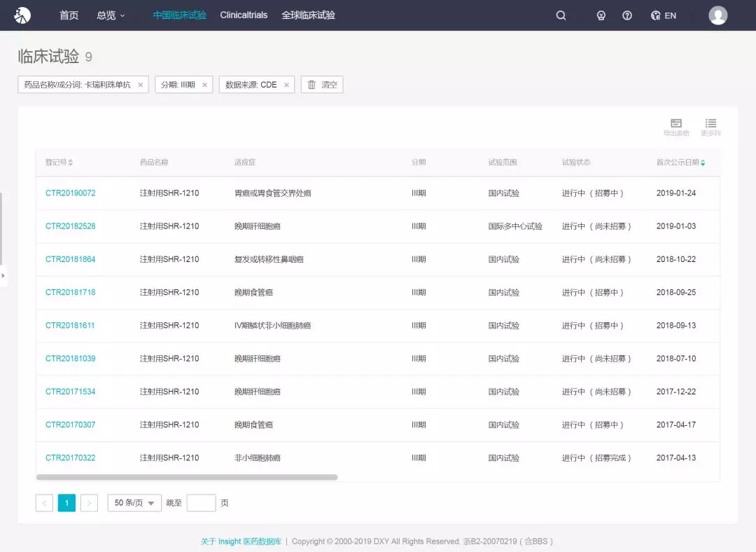This screenshot has width=756, height=552.
Task: Remove the 卡瑞利珠单抗 drug filter tag
Action: pos(140,85)
